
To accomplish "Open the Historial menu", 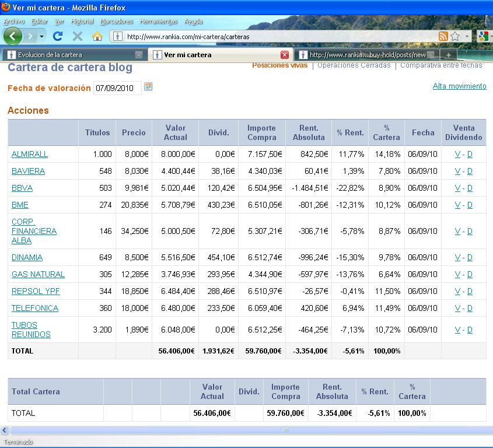I will (82, 21).
